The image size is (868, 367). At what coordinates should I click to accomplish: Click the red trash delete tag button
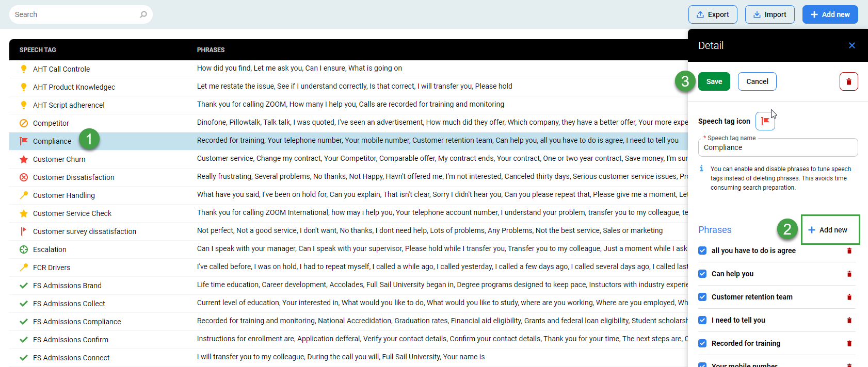pos(848,81)
